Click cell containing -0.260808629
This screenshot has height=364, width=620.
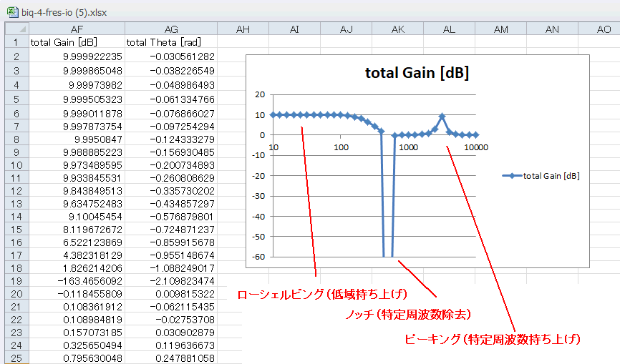(171, 178)
